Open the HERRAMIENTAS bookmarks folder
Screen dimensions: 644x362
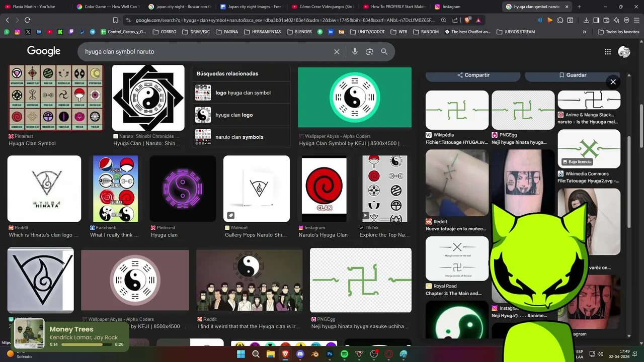coord(262,32)
